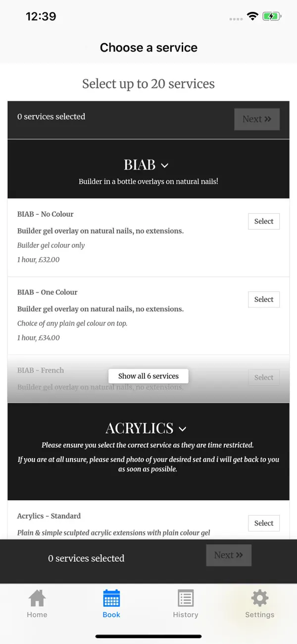The image size is (297, 644).
Task: Open the Home tab house icon
Action: click(37, 598)
